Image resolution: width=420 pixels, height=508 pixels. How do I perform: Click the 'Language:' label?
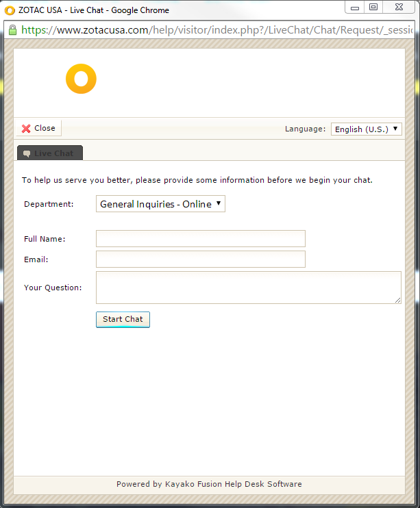[x=305, y=129]
